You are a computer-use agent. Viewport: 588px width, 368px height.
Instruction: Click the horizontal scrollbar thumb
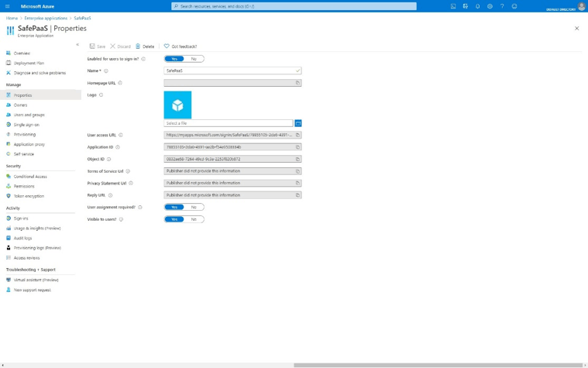[438, 365]
